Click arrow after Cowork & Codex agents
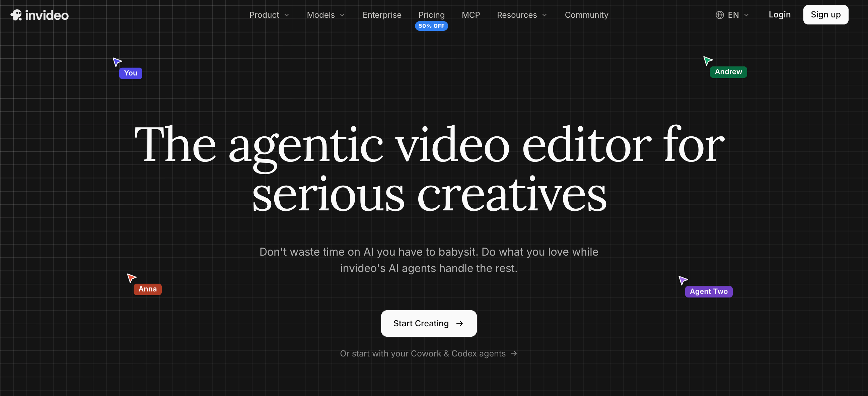This screenshot has width=868, height=396. [x=514, y=353]
